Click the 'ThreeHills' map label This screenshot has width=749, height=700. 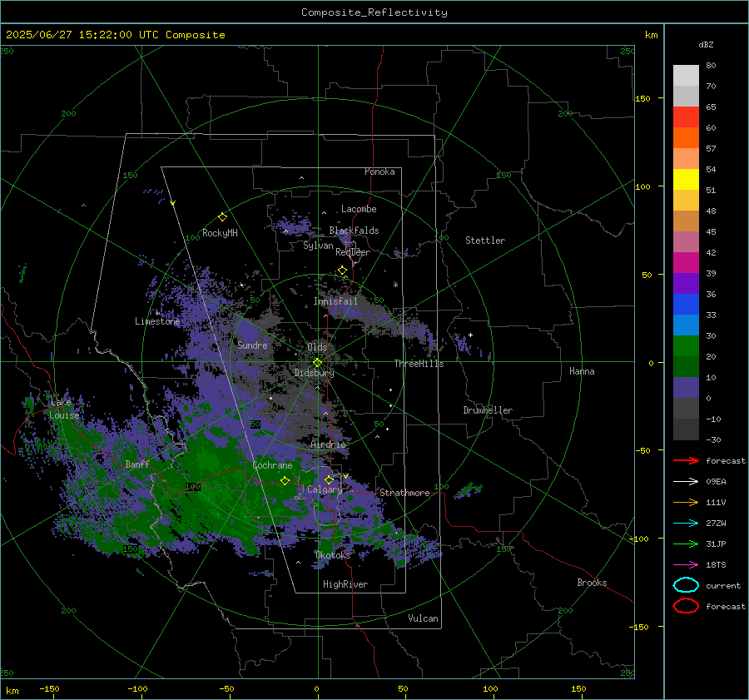[x=419, y=364]
